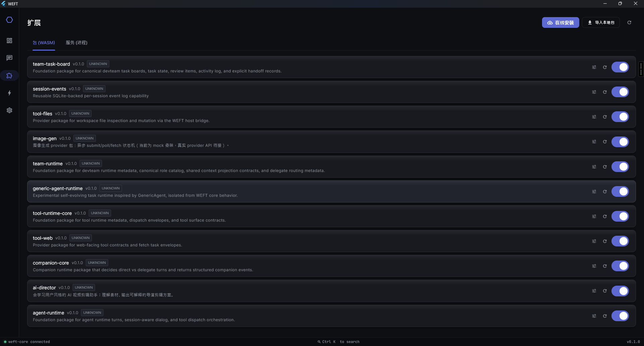Open settings sliders for team-task-board
644x346 pixels.
tap(594, 67)
